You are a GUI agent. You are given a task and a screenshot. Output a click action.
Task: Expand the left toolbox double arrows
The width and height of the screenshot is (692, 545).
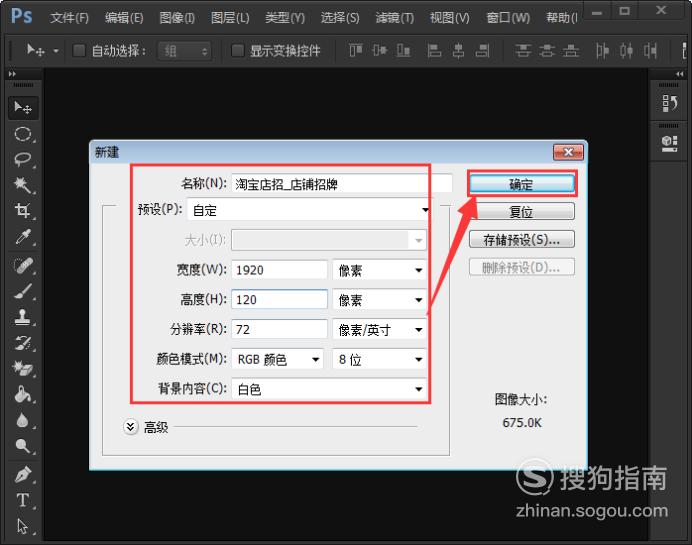click(x=12, y=74)
